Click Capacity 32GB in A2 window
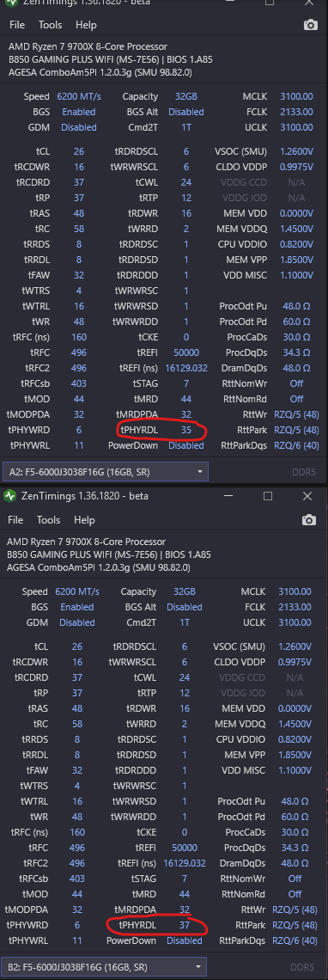The width and height of the screenshot is (328, 980). pos(186,97)
